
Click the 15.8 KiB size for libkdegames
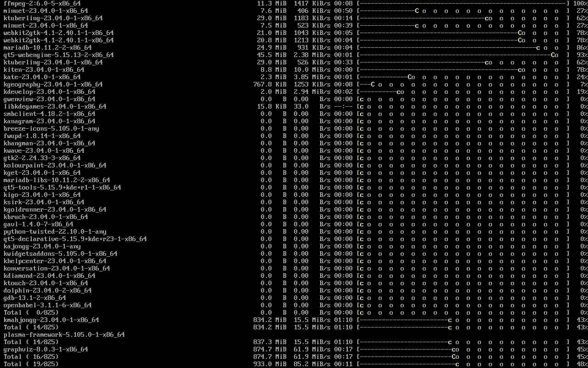click(271, 106)
